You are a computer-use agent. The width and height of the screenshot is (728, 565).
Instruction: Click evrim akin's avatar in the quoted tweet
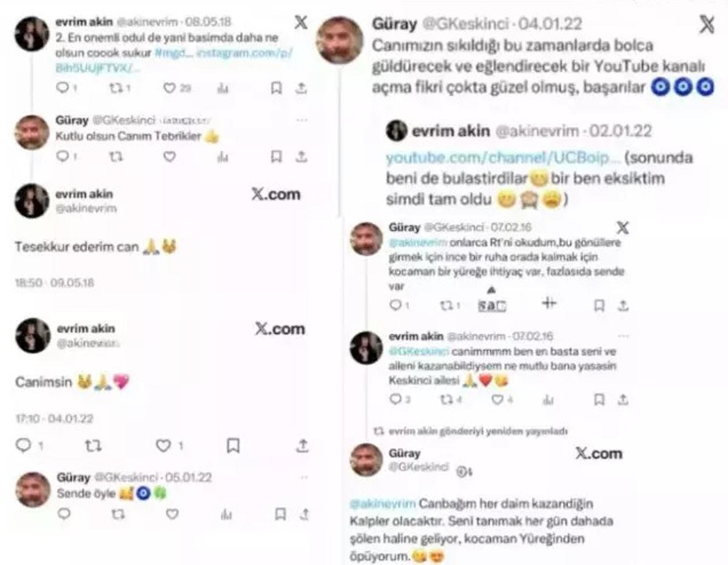396,131
